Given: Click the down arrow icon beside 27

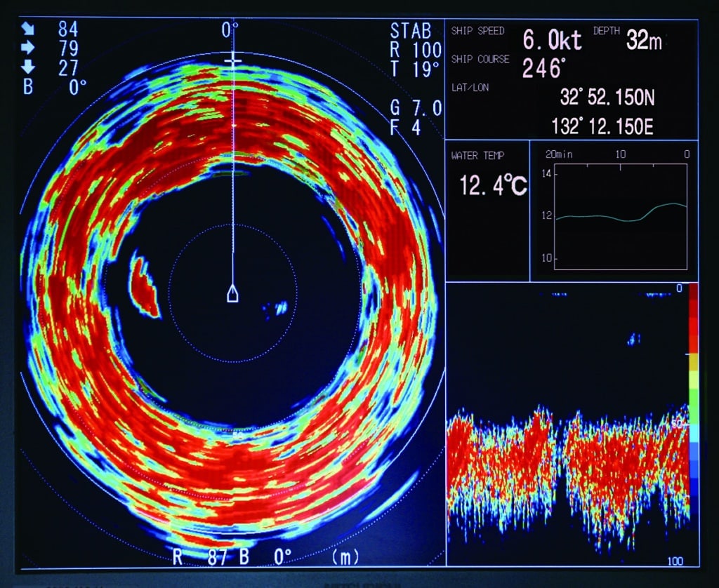Looking at the screenshot, I should coord(29,68).
